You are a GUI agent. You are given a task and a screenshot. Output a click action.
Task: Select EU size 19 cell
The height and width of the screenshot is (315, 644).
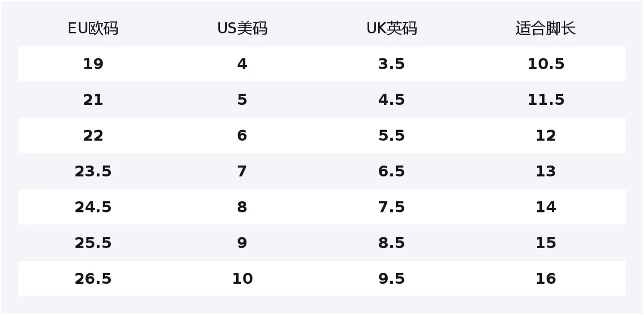(x=93, y=64)
